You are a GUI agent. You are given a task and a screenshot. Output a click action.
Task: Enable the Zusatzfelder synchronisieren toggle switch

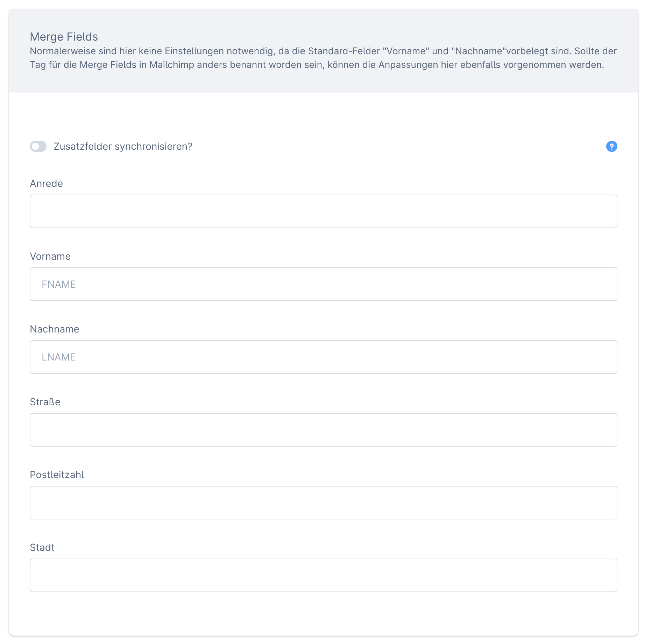tap(38, 146)
